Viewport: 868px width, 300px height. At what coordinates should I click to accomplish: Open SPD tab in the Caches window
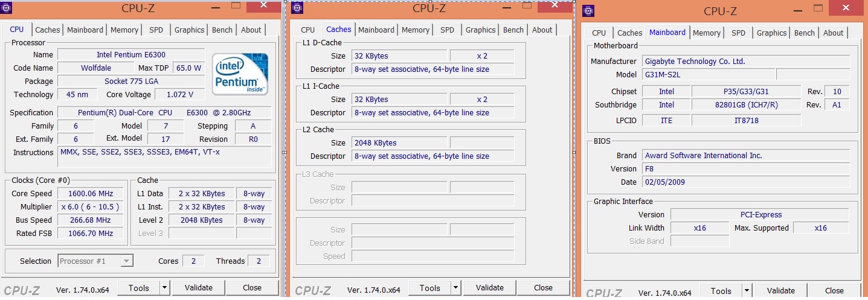pyautogui.click(x=447, y=30)
